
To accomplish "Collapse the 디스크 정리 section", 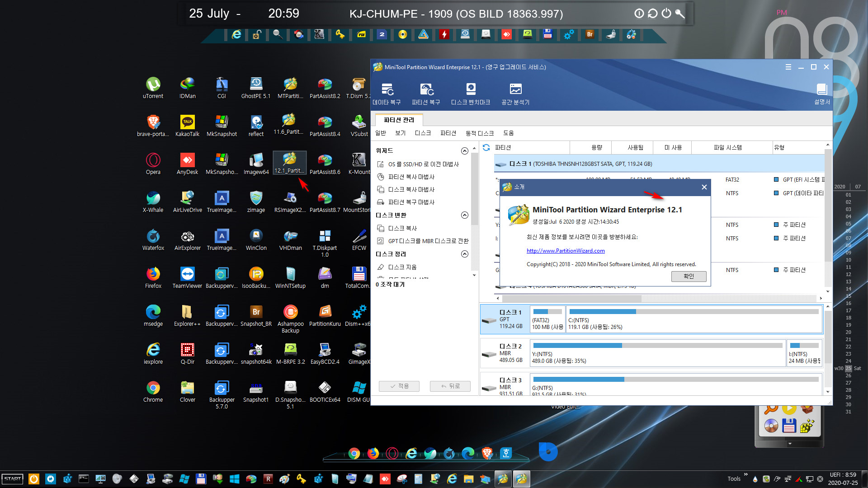I will point(464,254).
